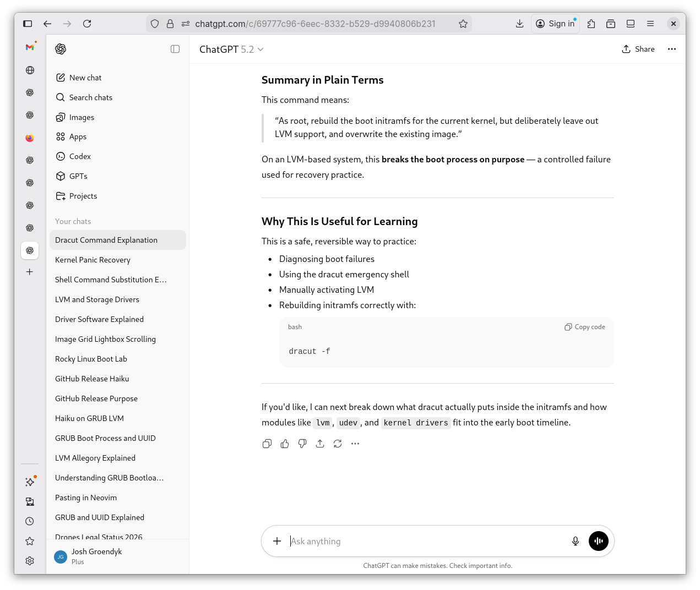Open the ChatGPT 5.2 model selector
Image resolution: width=700 pixels, height=590 pixels.
(x=231, y=49)
